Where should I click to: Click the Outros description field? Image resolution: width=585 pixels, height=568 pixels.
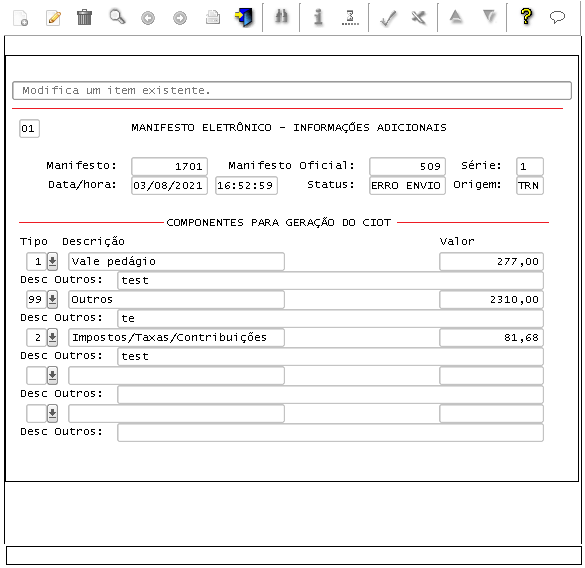(176, 299)
